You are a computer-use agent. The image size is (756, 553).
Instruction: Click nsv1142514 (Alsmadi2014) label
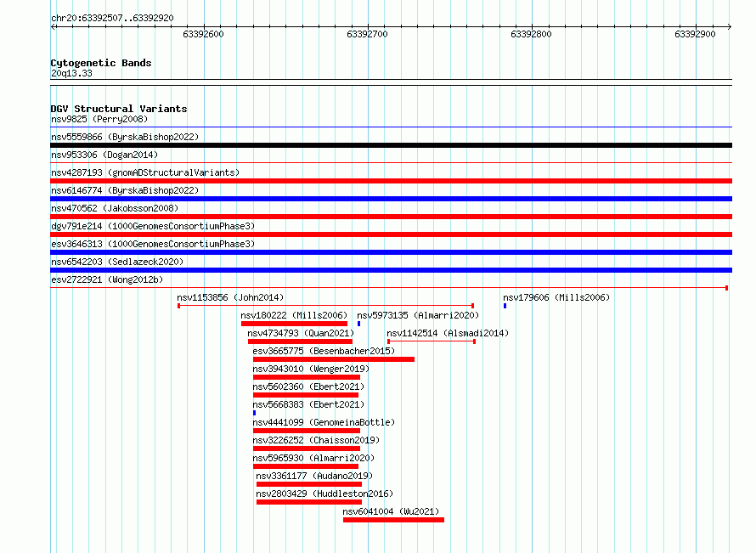[448, 333]
